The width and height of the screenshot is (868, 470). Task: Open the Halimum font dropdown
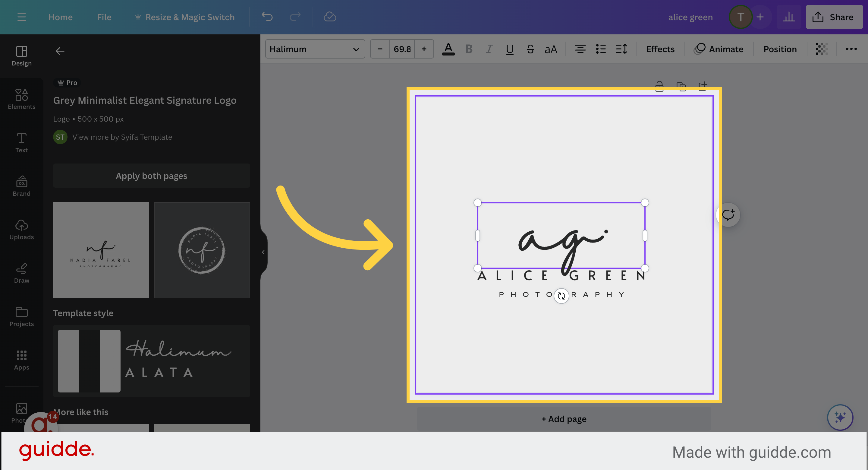click(x=315, y=49)
